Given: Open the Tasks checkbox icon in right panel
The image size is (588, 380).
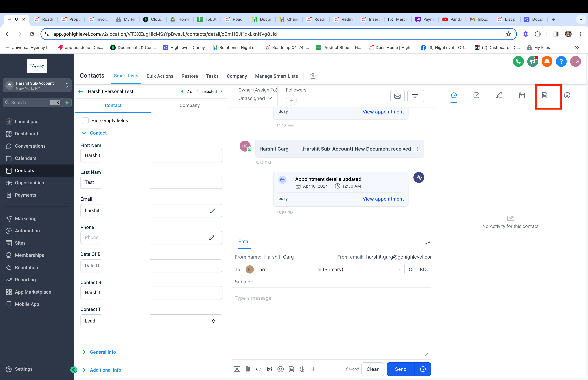Looking at the screenshot, I should (476, 95).
